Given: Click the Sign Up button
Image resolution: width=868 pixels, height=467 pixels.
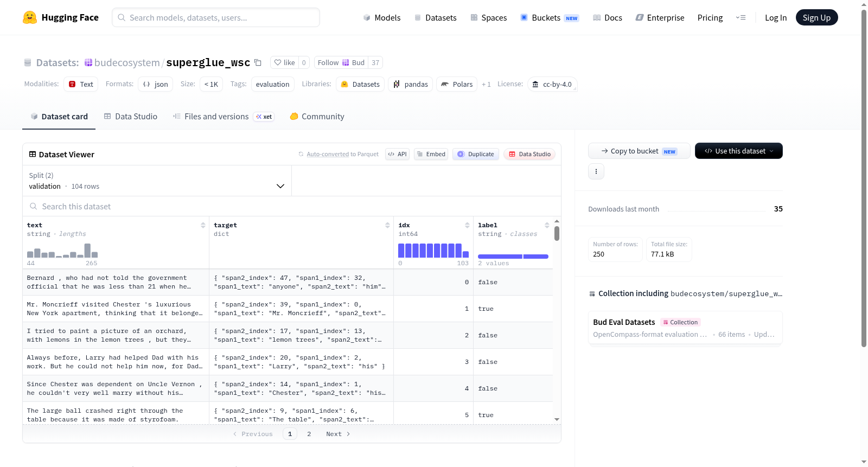Looking at the screenshot, I should [x=816, y=17].
